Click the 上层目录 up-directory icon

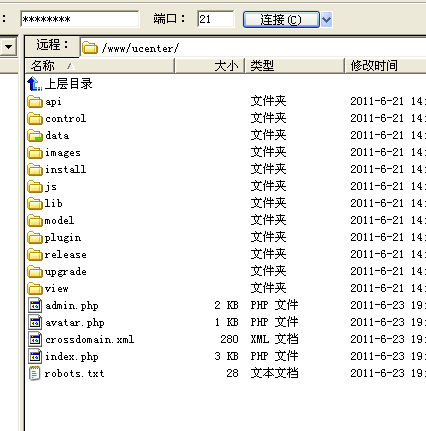(x=35, y=84)
